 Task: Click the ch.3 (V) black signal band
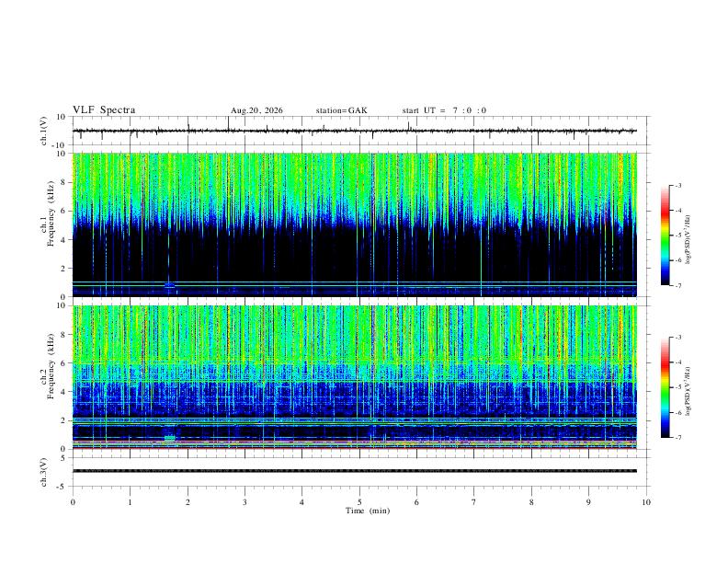(x=354, y=471)
